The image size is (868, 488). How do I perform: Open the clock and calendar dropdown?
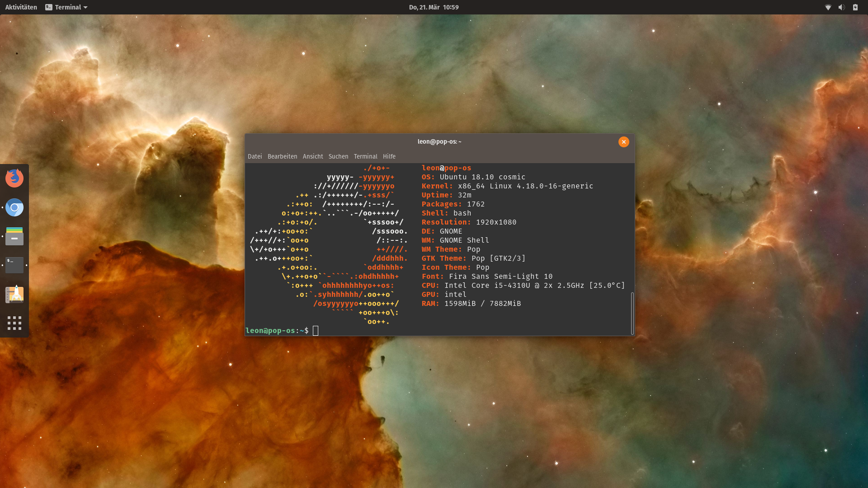[434, 7]
